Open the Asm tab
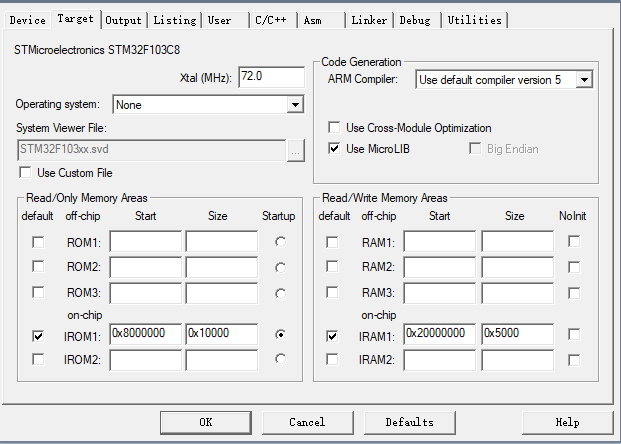The width and height of the screenshot is (621, 444). (x=321, y=20)
